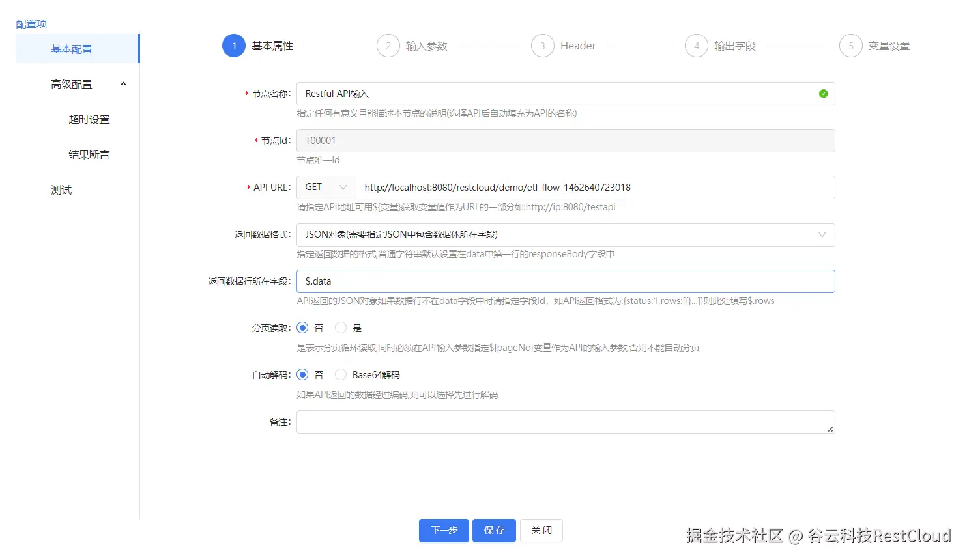Click the Header step circle numbered 3
This screenshot has width=967, height=560.
[542, 46]
